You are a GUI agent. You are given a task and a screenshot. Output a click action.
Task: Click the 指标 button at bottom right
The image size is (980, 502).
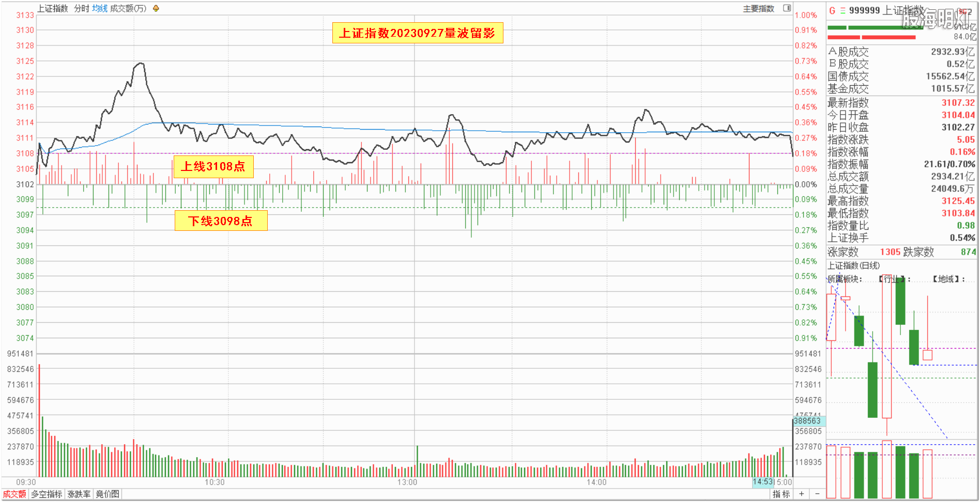point(781,494)
